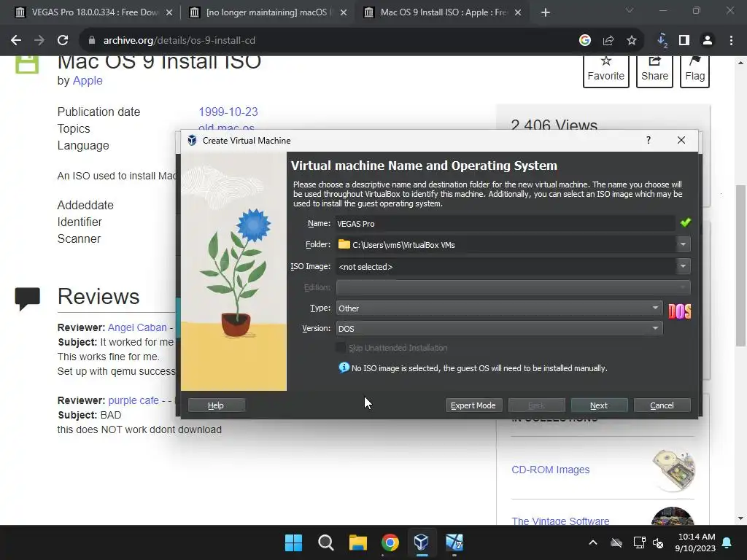The width and height of the screenshot is (747, 560).
Task: Open the Apple author link
Action: [x=88, y=80]
